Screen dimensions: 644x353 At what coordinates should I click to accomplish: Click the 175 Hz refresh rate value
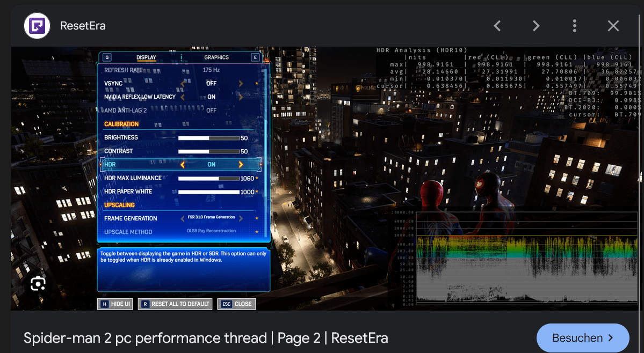(x=211, y=70)
